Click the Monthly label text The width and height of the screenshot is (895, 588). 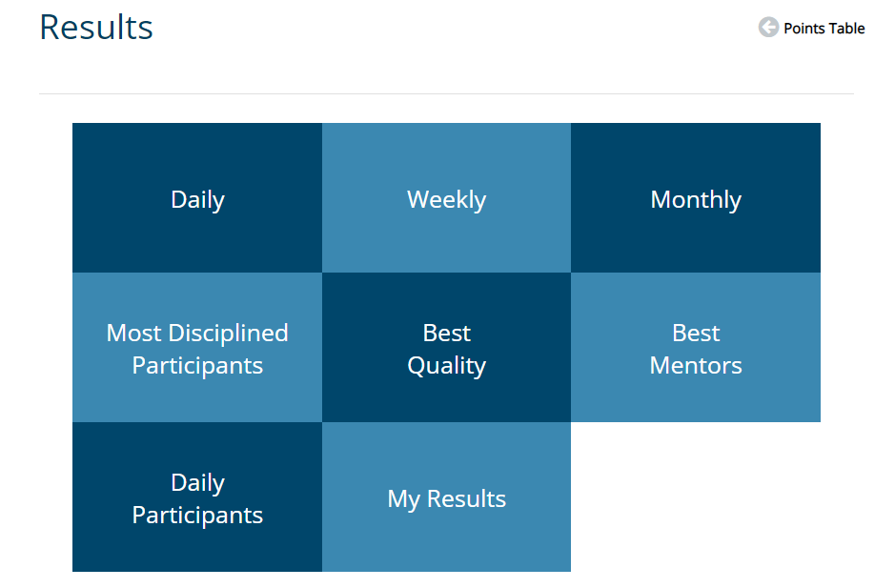696,200
